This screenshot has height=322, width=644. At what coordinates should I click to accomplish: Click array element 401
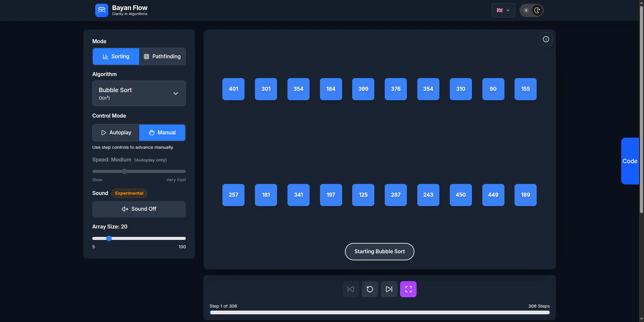click(x=233, y=89)
